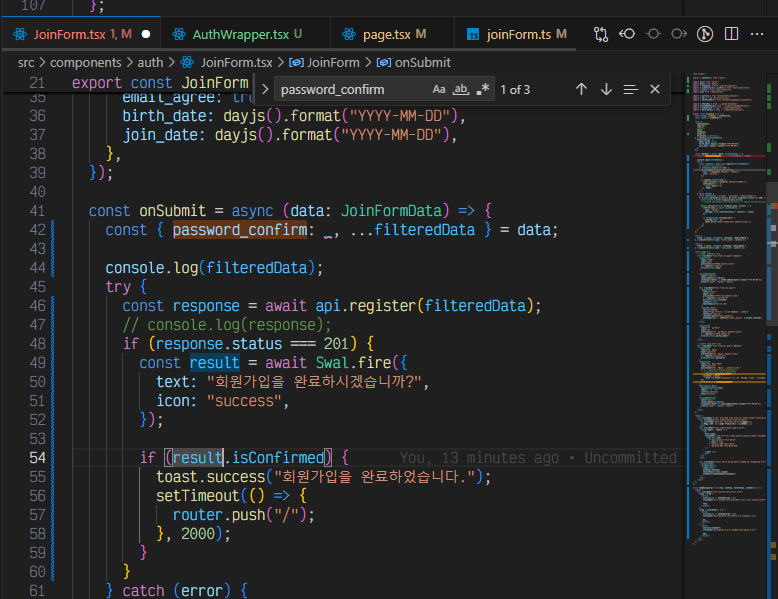Click the auth breadcrumb
Screen dimensions: 778x599
coord(150,63)
